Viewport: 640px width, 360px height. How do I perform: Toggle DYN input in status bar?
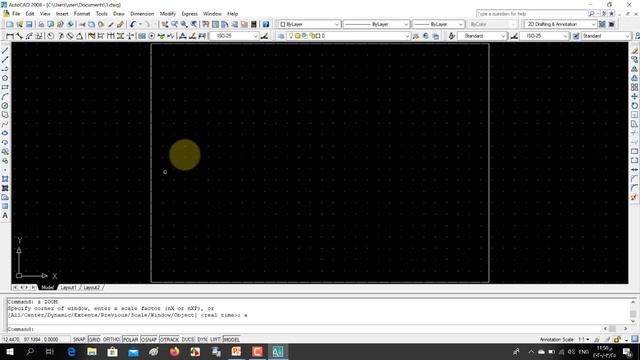202,340
